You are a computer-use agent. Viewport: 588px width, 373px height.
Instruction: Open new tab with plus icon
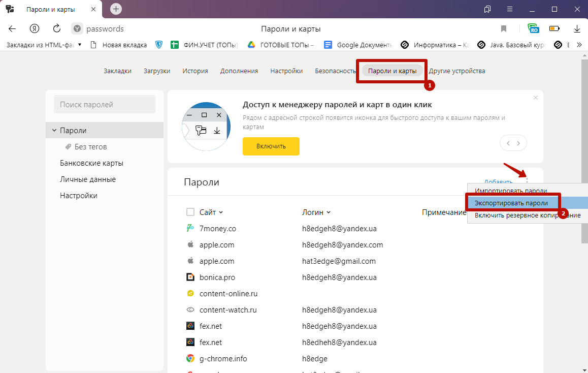(x=116, y=9)
